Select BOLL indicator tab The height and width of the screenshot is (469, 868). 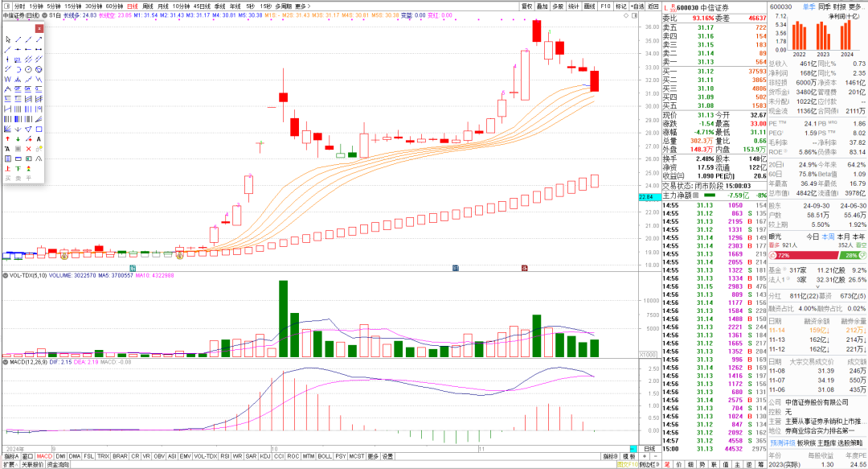[325, 456]
